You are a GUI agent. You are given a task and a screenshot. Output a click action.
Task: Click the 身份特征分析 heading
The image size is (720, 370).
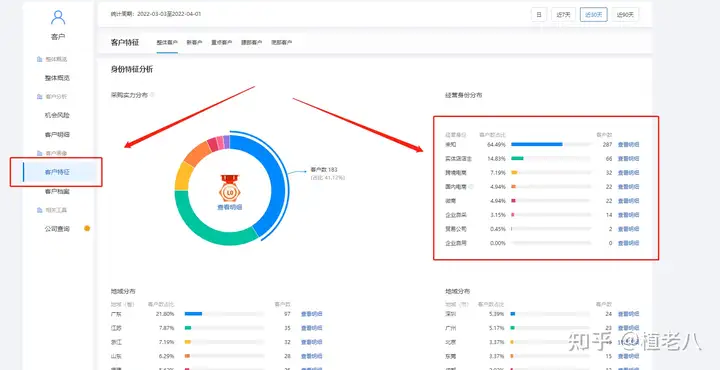tap(132, 70)
